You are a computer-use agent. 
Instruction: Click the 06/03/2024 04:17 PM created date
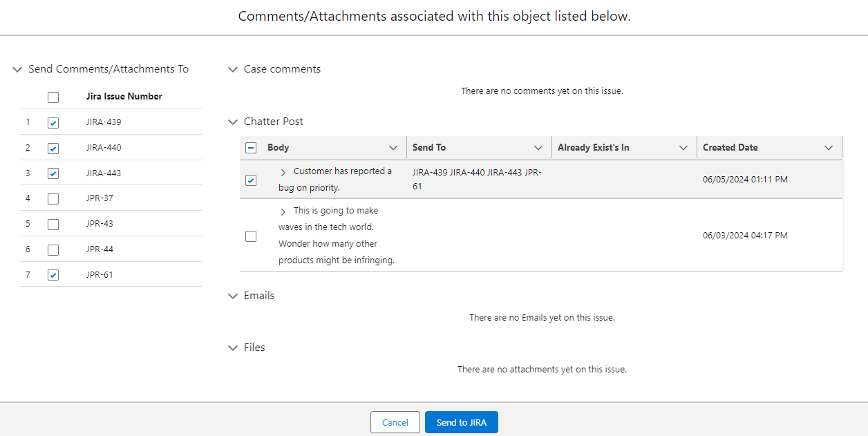pyautogui.click(x=745, y=236)
